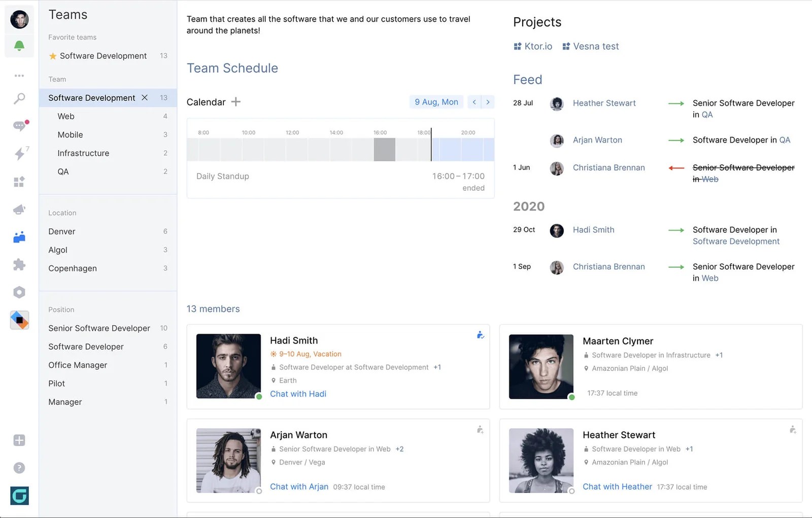Open QA team link in Heather's feed entry
The height and width of the screenshot is (518, 812).
pos(707,115)
